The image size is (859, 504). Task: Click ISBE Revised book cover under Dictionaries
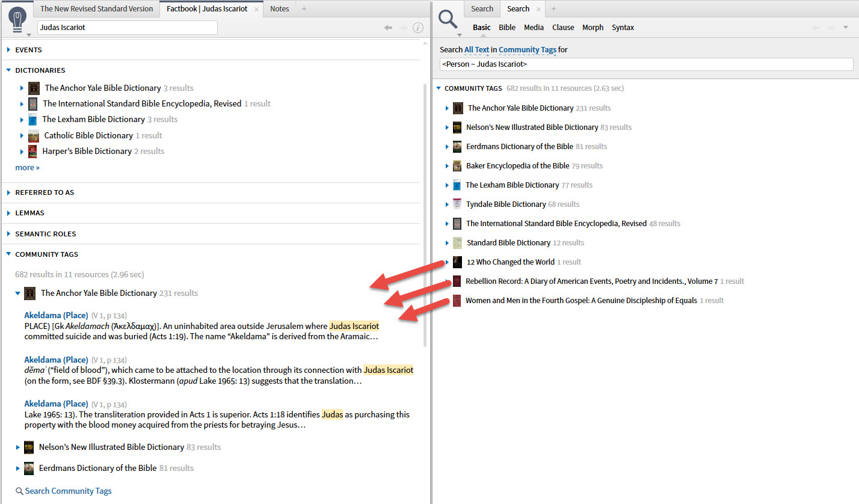tap(33, 103)
